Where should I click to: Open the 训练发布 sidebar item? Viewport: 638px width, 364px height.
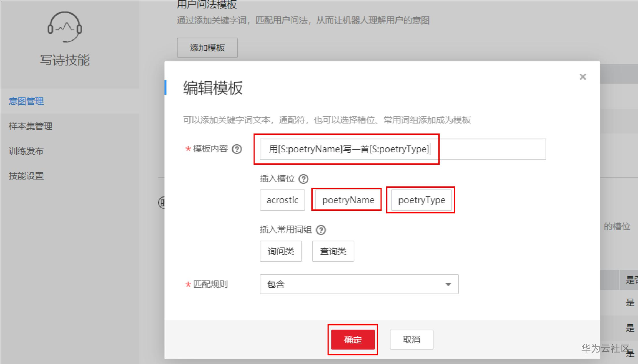[x=26, y=151]
